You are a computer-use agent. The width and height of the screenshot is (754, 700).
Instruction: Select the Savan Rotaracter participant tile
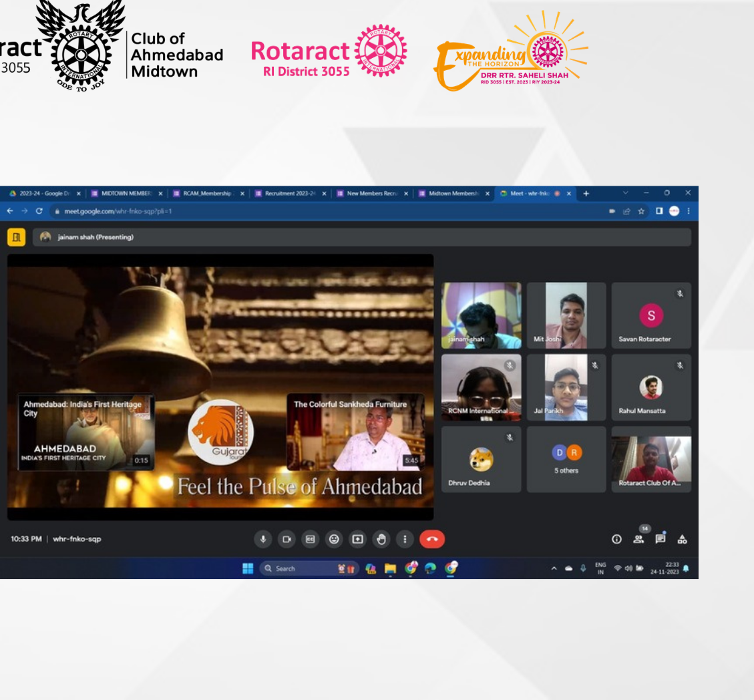click(x=651, y=315)
